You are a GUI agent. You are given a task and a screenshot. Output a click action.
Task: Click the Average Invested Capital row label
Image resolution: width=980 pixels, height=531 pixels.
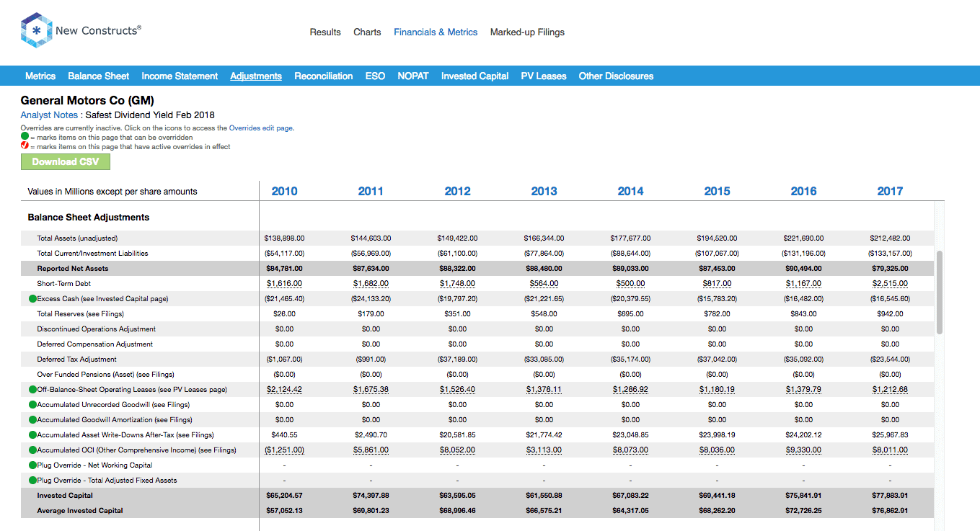coord(80,511)
